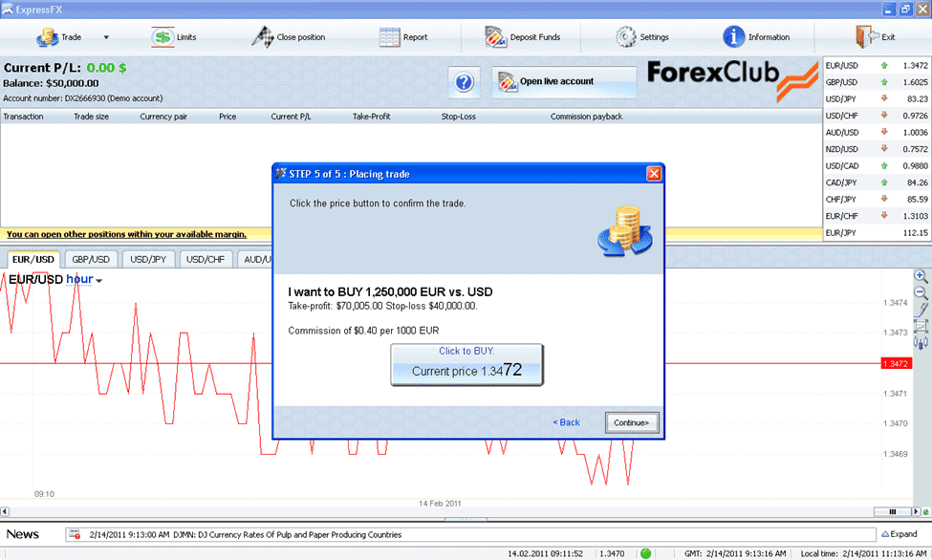
Task: Click the red 1.3472 price marker
Action: click(896, 363)
